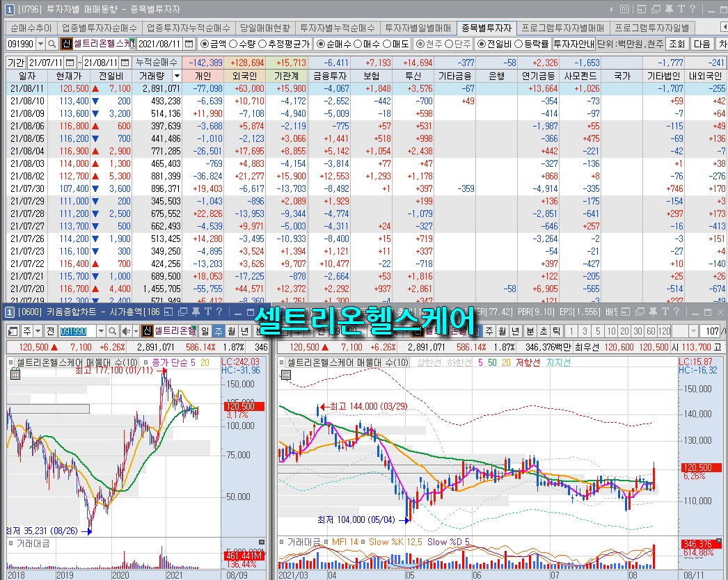Open stock search magnifier in investor window
728x580 pixels.
tap(52, 44)
